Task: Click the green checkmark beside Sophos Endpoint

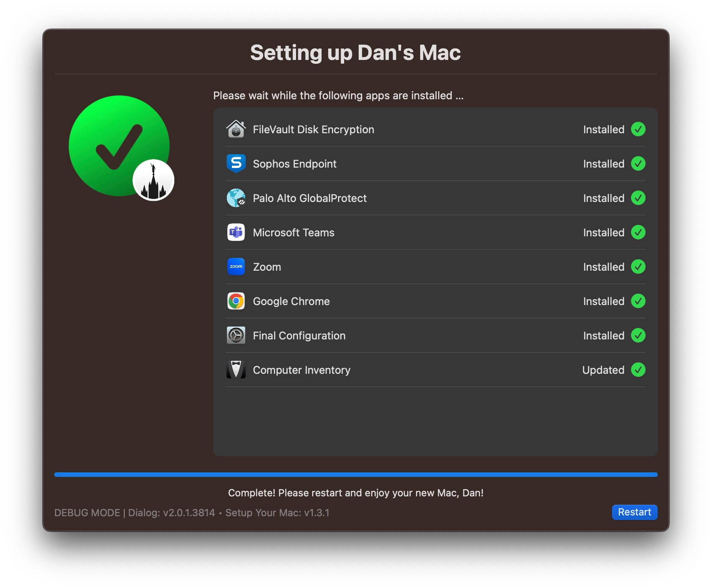Action: pos(638,163)
